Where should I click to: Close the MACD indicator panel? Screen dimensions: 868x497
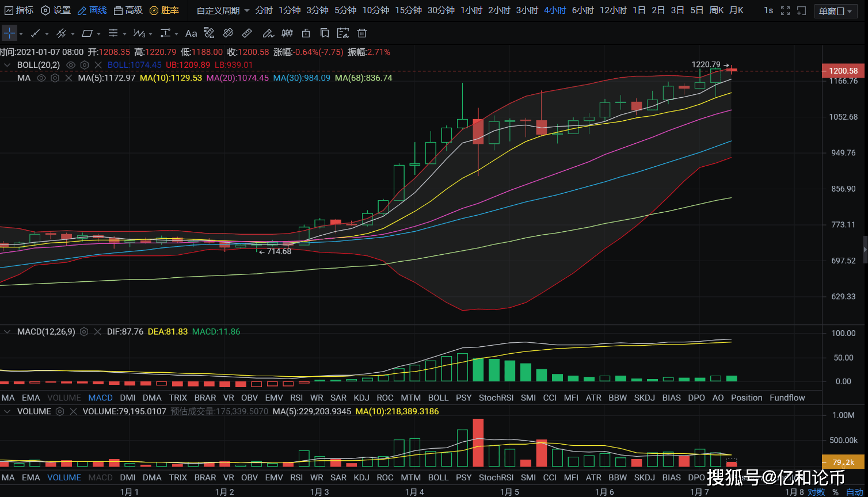pyautogui.click(x=98, y=332)
